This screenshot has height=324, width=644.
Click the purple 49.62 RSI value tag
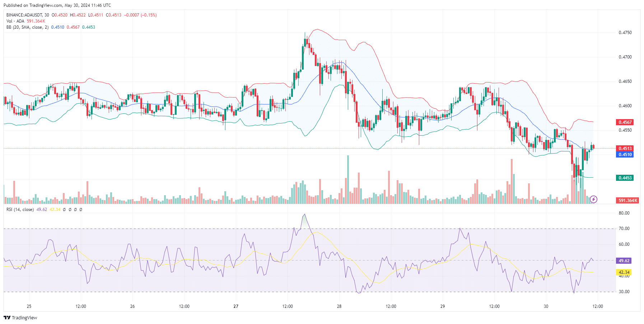[x=624, y=261]
